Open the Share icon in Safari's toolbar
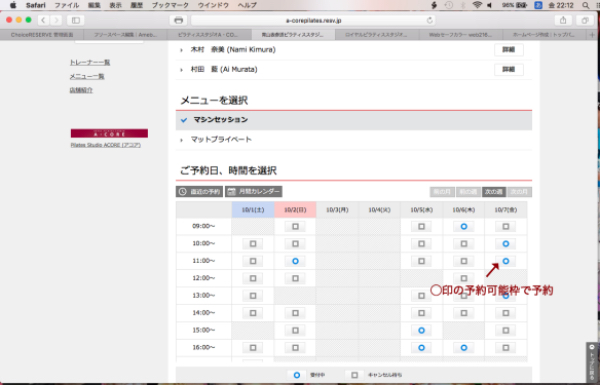Viewport: 600px width, 385px height. tap(563, 20)
